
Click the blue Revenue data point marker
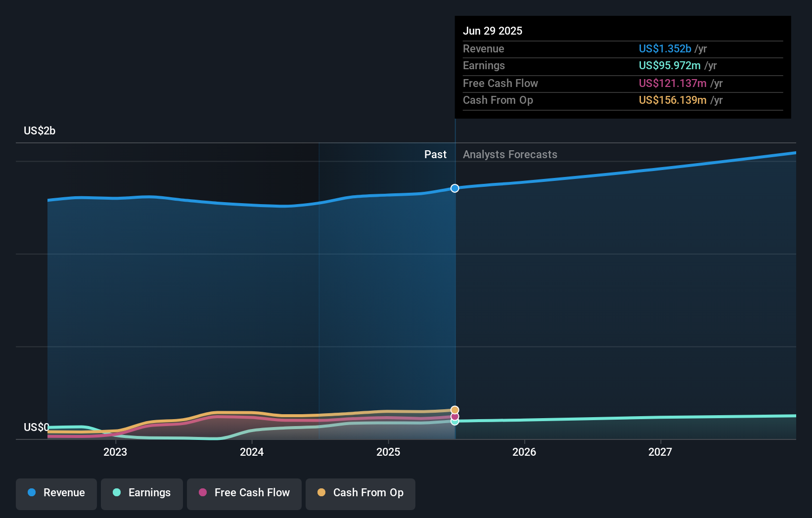coord(455,188)
